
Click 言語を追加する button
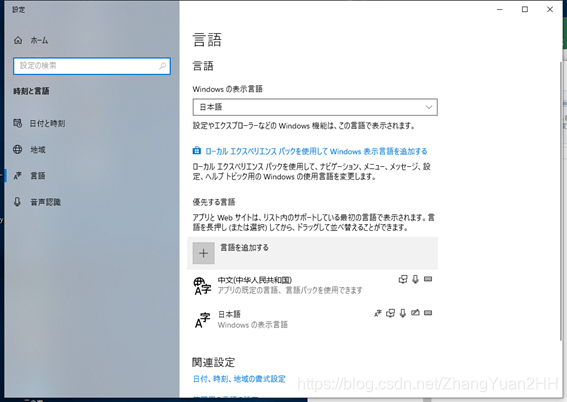coord(312,253)
